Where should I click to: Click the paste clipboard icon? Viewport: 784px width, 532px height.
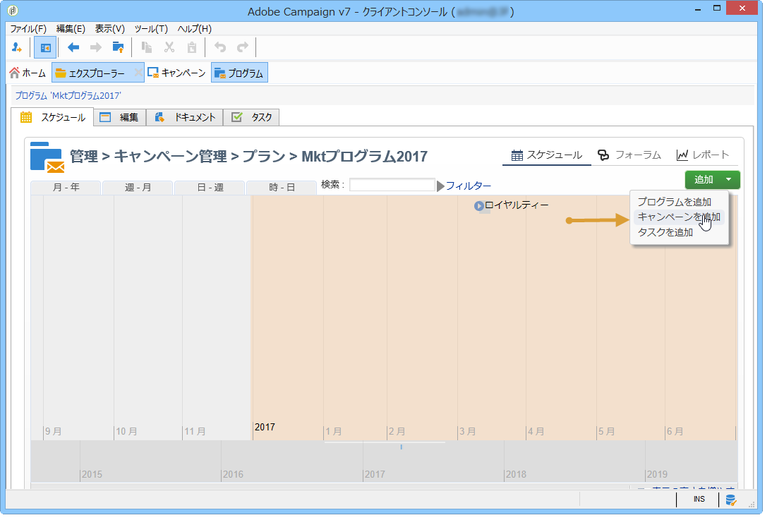(191, 47)
